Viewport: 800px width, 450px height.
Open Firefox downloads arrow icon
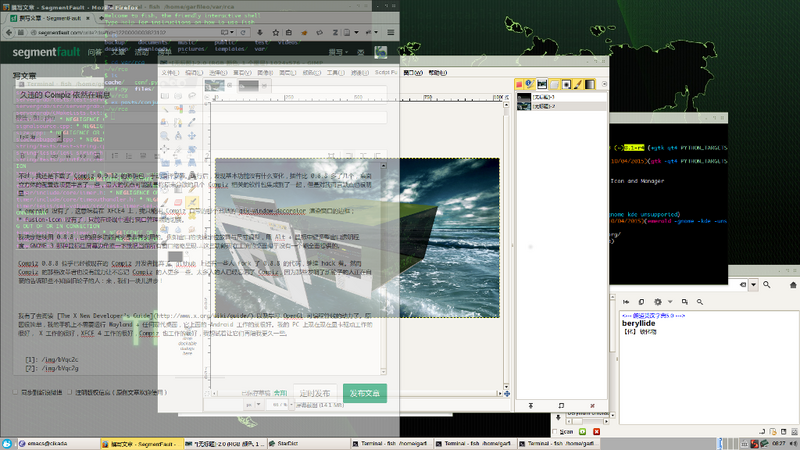coord(260,32)
